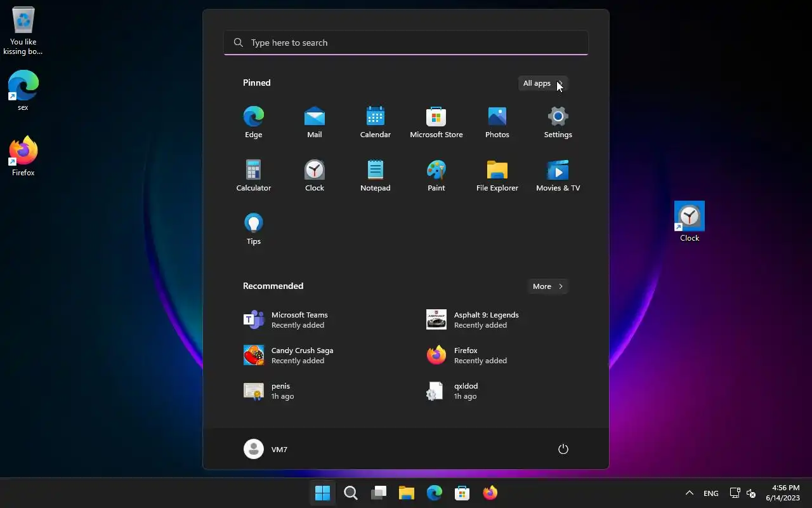Open taskbar Search magnifier icon
The image size is (812, 508).
[x=350, y=493]
